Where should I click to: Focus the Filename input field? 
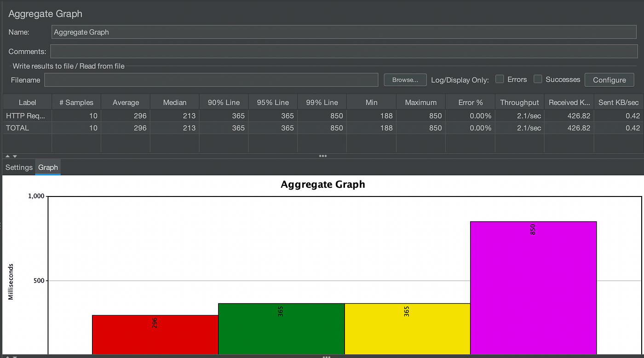click(x=211, y=80)
